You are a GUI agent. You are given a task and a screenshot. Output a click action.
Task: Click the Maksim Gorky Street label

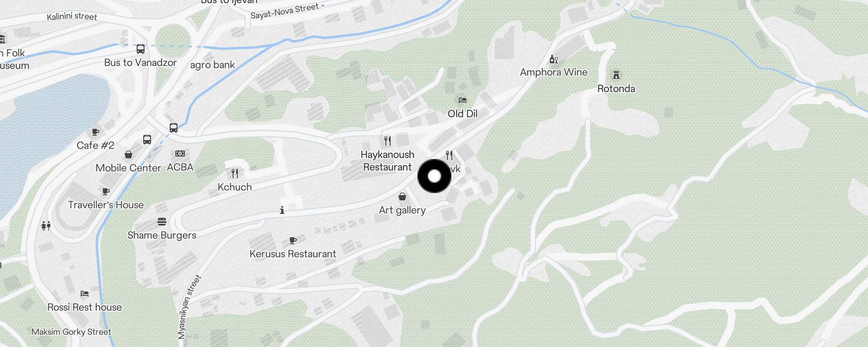point(72,332)
